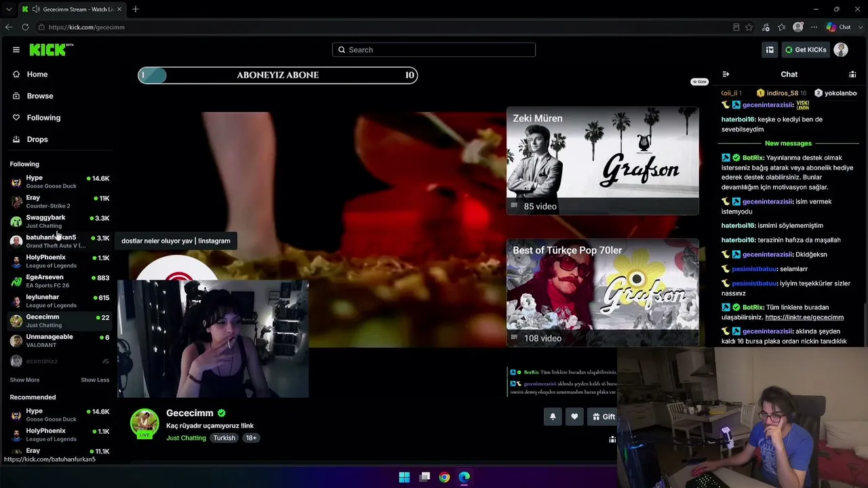The width and height of the screenshot is (868, 488).
Task: Open the hamburger sidebar menu
Action: click(16, 49)
